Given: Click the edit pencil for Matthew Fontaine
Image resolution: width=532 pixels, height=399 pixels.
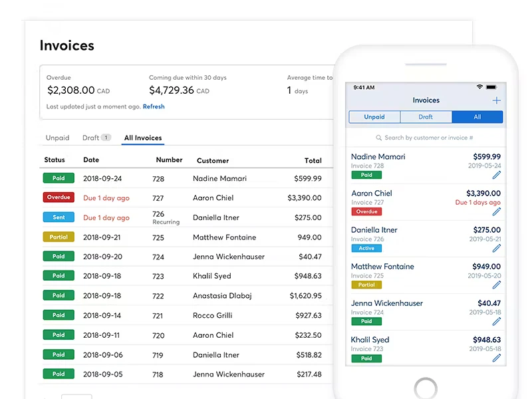Looking at the screenshot, I should click(496, 285).
